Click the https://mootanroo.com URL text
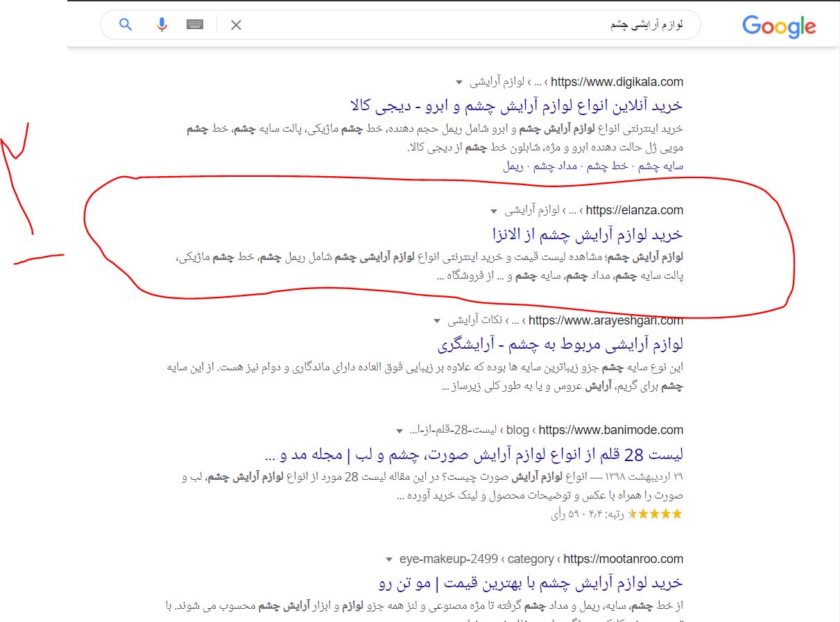Viewport: 840px width, 622px height. pyautogui.click(x=624, y=559)
